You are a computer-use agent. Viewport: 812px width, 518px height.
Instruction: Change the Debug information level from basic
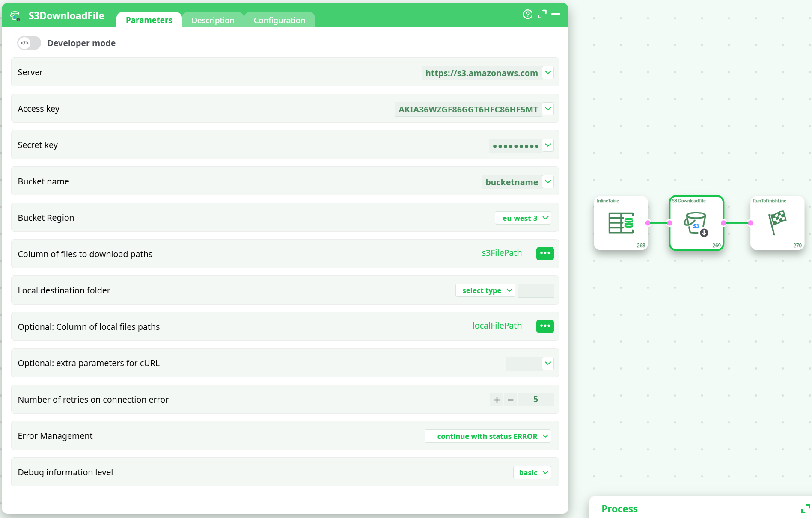pos(532,472)
